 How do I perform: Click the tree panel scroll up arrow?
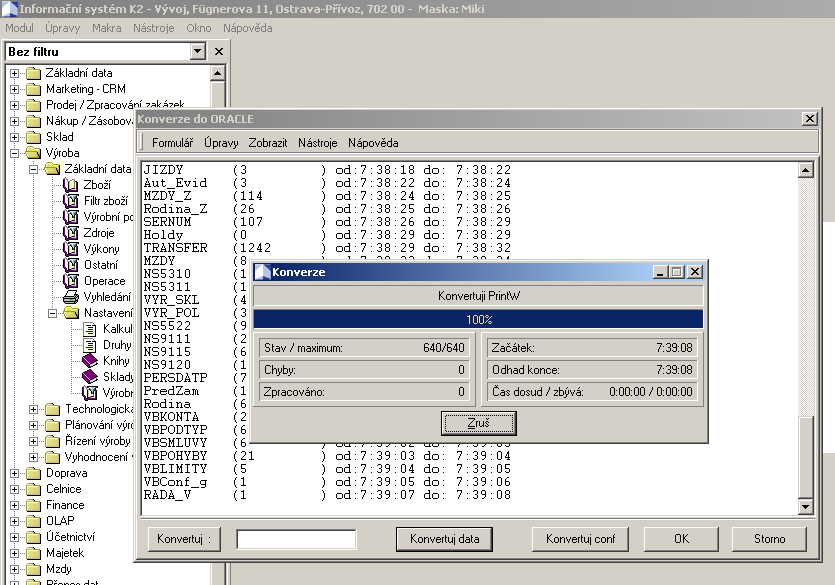[x=218, y=73]
